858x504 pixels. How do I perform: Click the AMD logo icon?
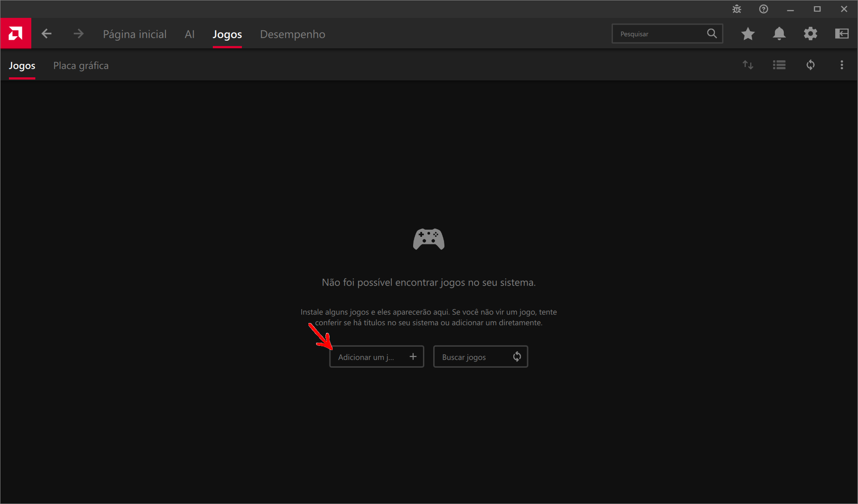pyautogui.click(x=16, y=34)
